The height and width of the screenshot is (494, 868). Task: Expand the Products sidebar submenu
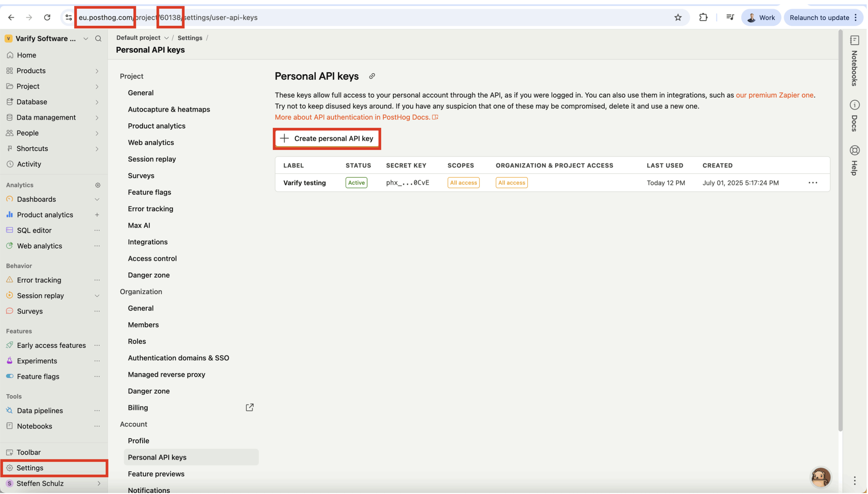pos(97,71)
